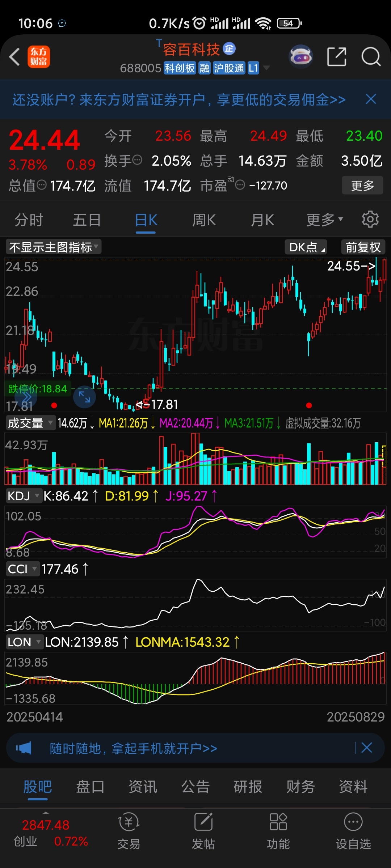Tap the 科创板 tag

coord(180,68)
